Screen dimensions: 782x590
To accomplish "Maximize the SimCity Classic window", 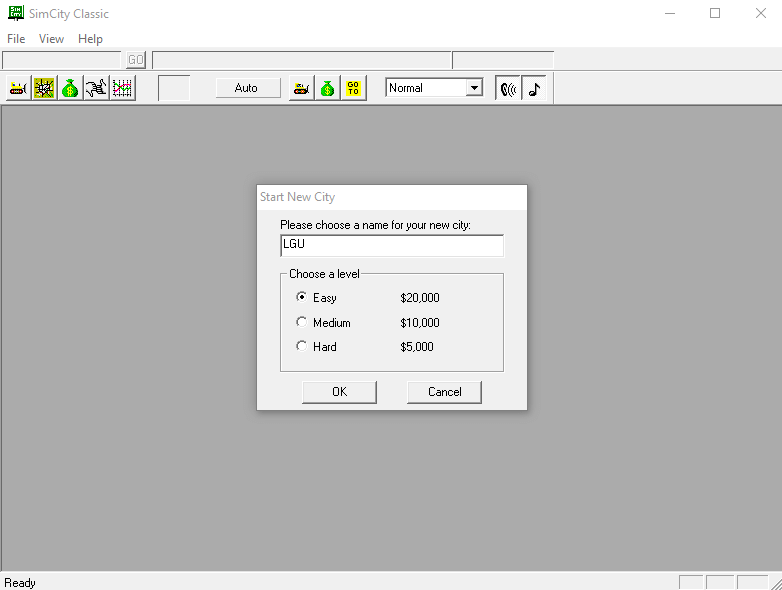I will [715, 13].
